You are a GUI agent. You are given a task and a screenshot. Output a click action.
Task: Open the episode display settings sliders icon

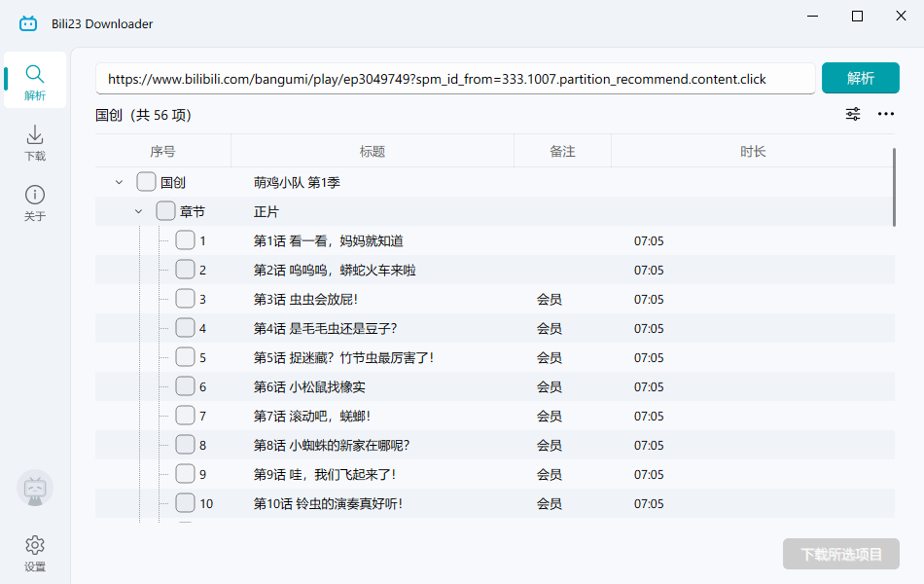[853, 114]
